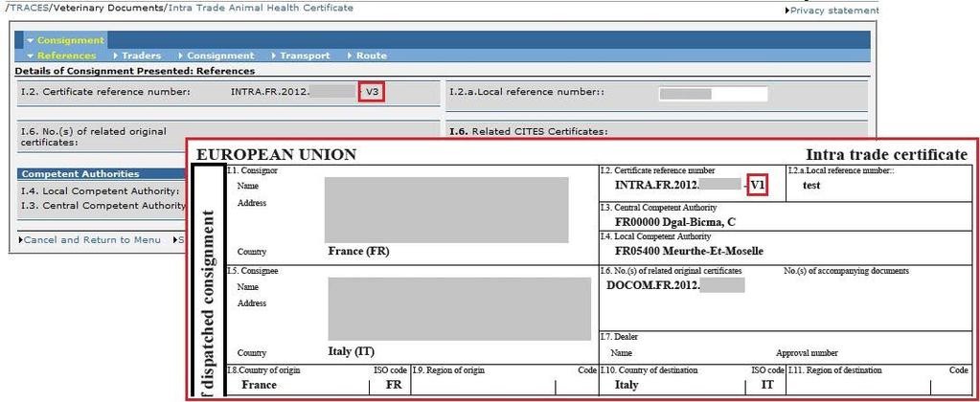
Task: Click the Veterinary Documents breadcrumb
Action: coord(110,8)
